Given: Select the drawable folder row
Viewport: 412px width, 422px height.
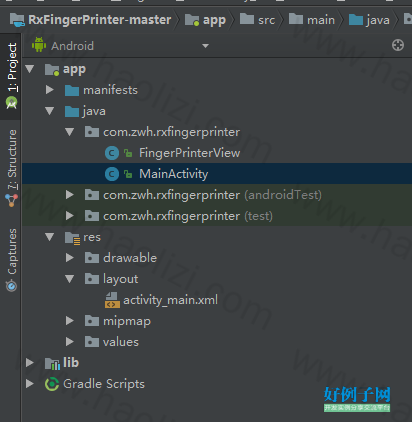Looking at the screenshot, I should point(217,258).
